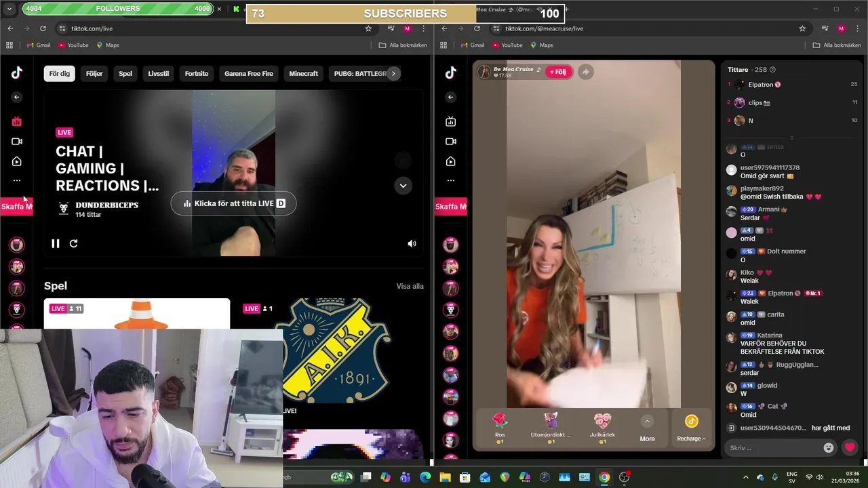Pause the DUNDERBICEPS live preview
Viewport: 868px width, 488px height.
[x=56, y=243]
